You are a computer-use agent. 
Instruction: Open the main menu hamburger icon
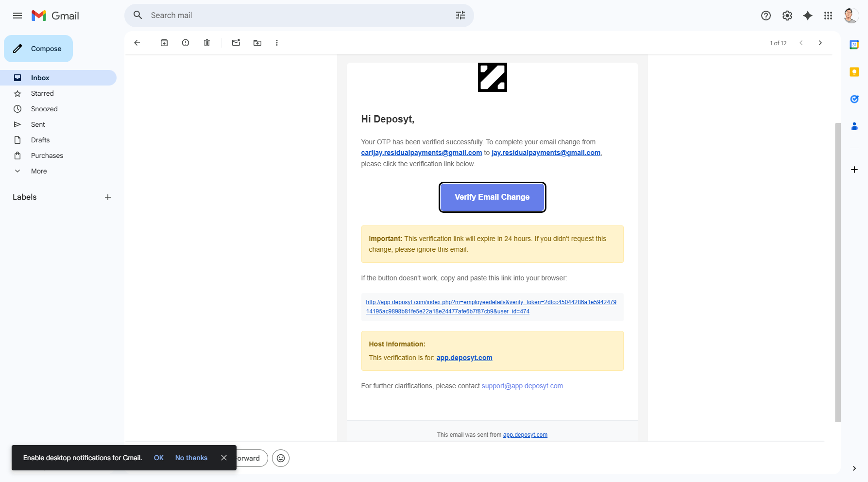[17, 16]
